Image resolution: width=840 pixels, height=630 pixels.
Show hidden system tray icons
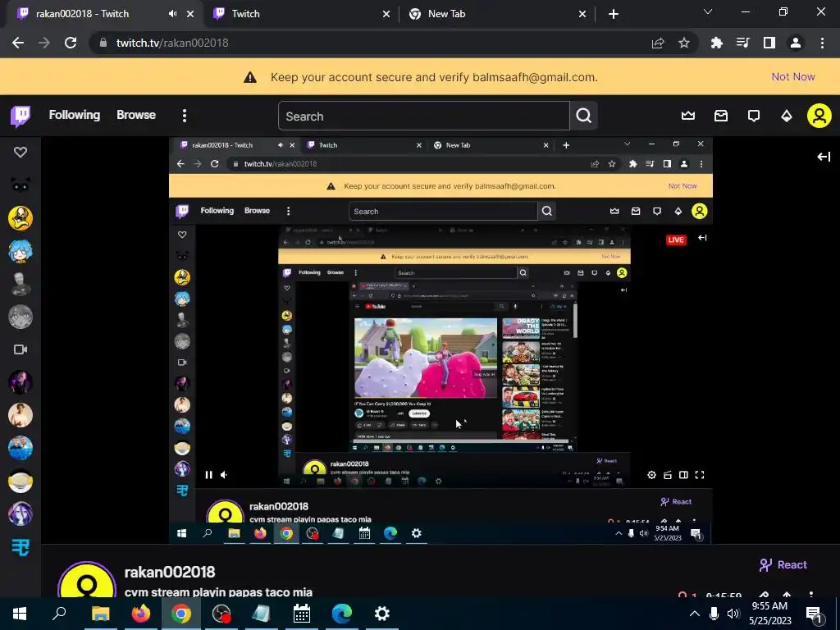click(694, 614)
